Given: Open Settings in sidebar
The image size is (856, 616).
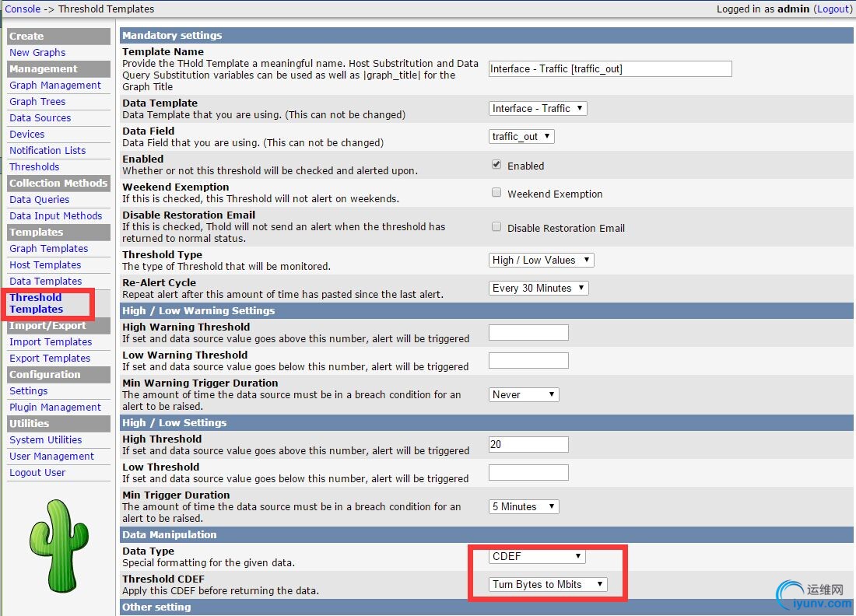Looking at the screenshot, I should pos(28,391).
